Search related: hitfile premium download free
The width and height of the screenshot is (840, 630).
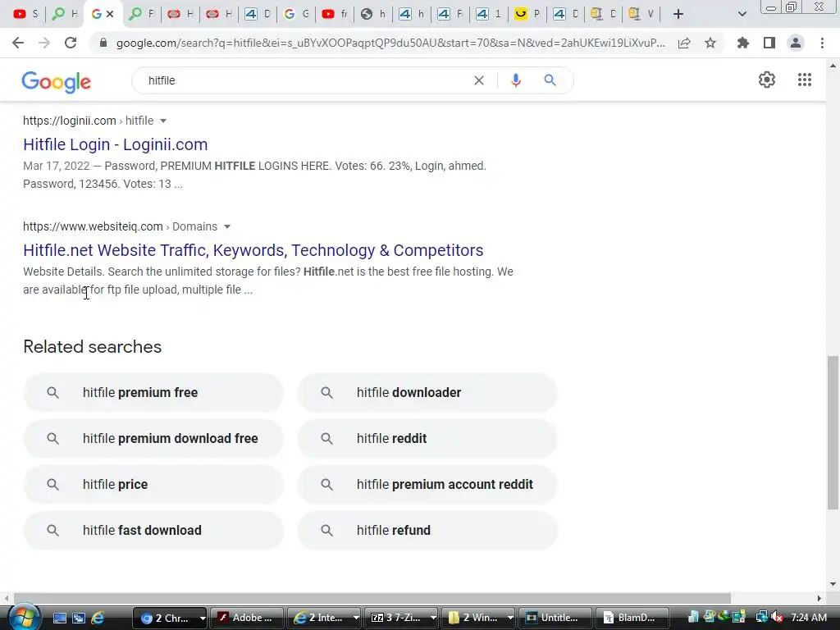tap(153, 439)
